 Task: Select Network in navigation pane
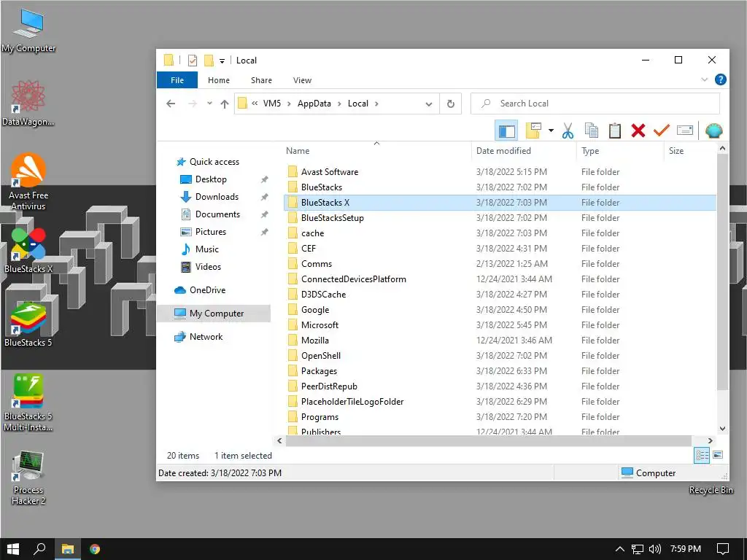(206, 337)
